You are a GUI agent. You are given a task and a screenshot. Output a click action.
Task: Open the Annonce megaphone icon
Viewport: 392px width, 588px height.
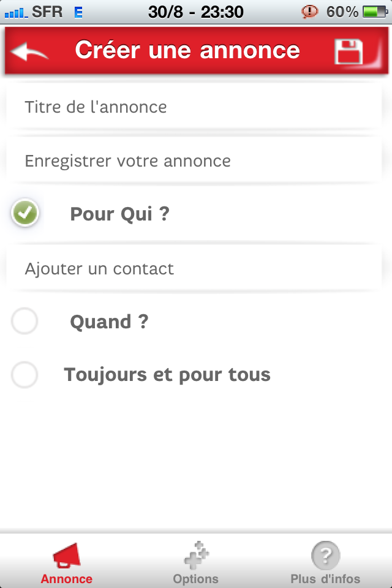pyautogui.click(x=67, y=556)
